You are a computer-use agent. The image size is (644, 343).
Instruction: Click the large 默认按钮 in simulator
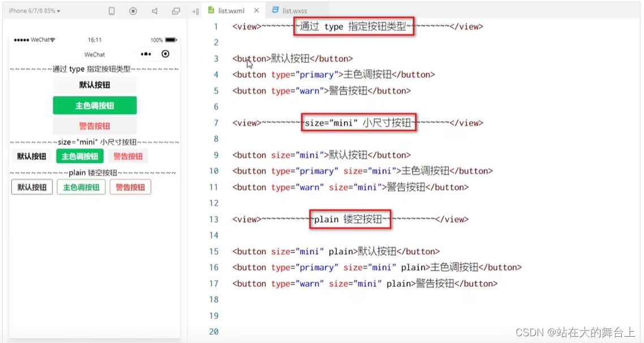(x=95, y=85)
